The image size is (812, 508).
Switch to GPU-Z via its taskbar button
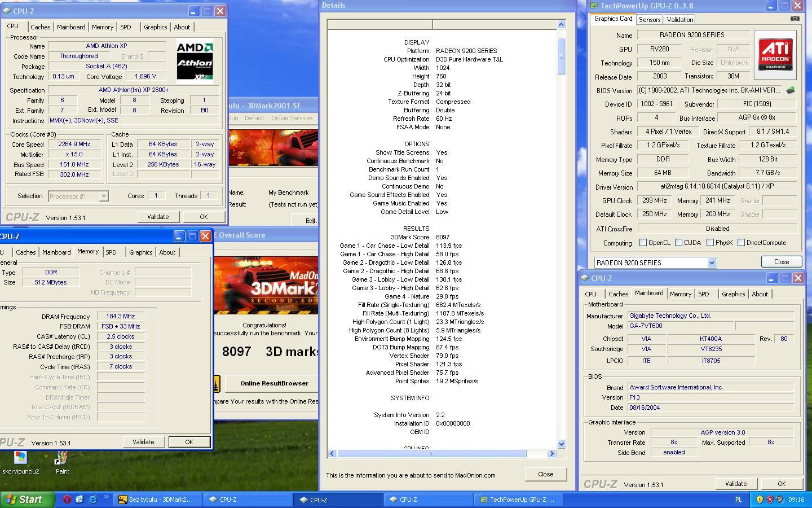click(518, 500)
